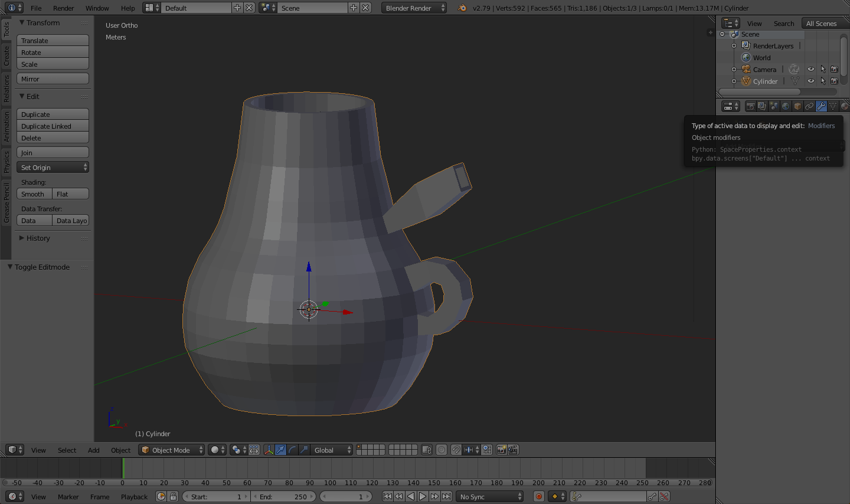Click the World globe icon in outliner
The height and width of the screenshot is (504, 850).
(x=746, y=57)
